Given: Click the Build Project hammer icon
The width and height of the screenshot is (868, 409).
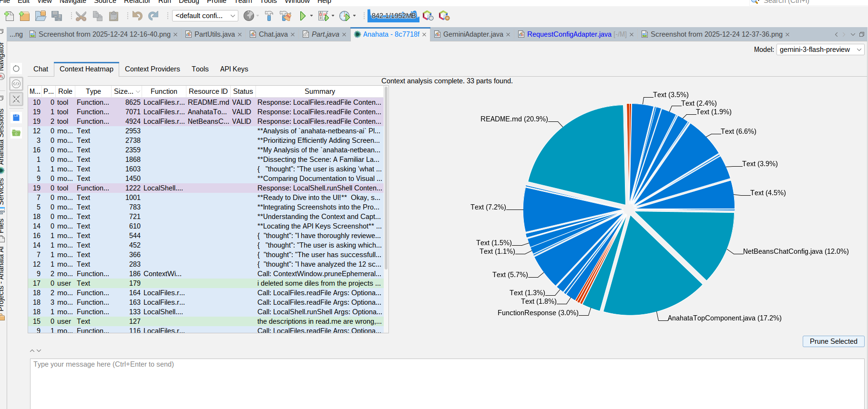Looking at the screenshot, I should [x=269, y=16].
